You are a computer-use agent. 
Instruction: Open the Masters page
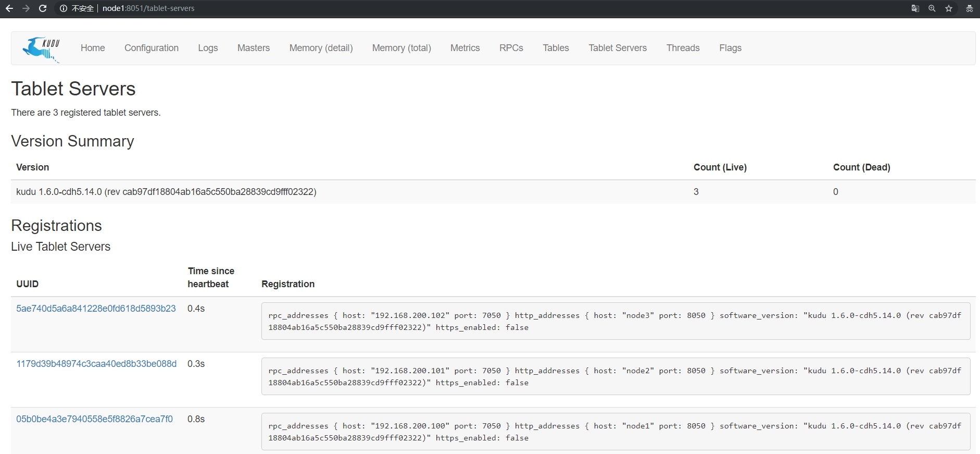tap(254, 48)
